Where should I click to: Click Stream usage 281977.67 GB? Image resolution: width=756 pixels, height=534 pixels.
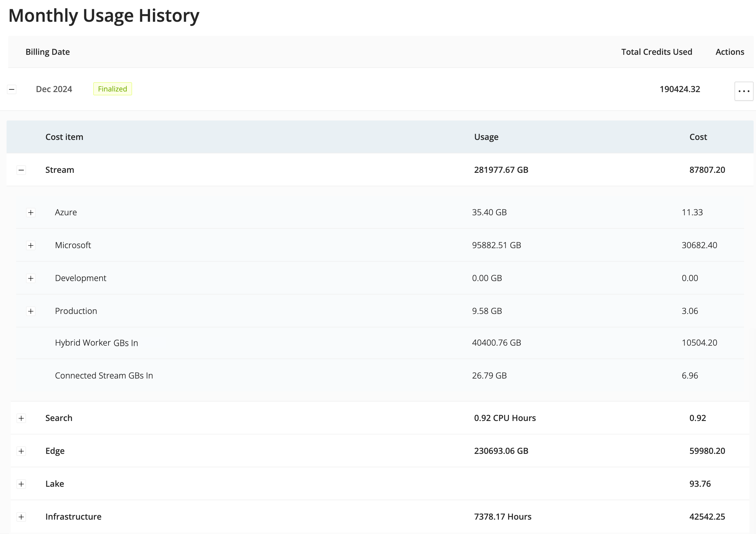click(501, 170)
